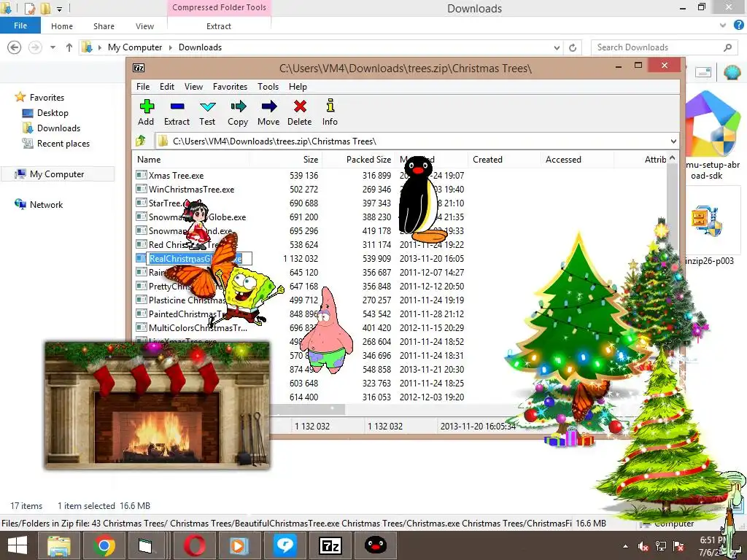Open Opera browser from the taskbar
747x560 pixels.
pos(196,545)
